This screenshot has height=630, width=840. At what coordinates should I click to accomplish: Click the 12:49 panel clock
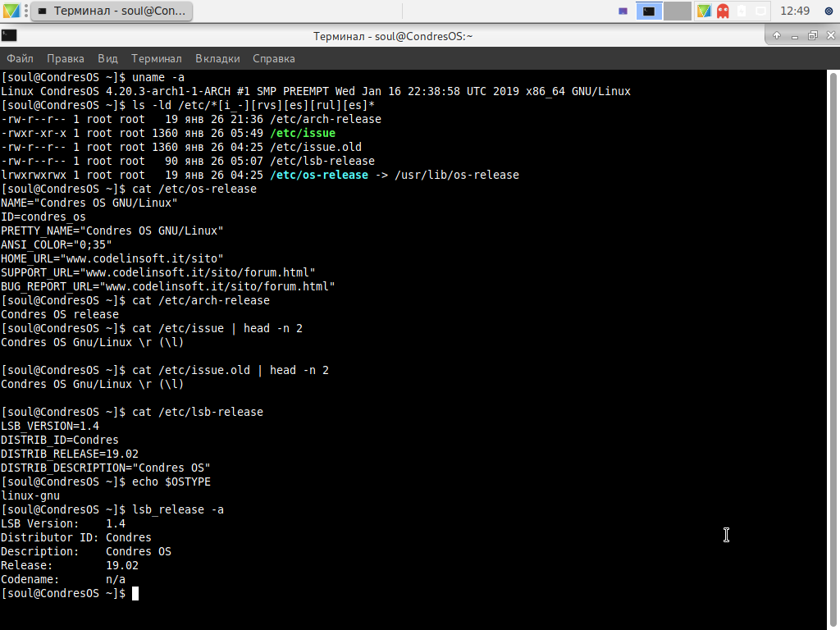795,11
